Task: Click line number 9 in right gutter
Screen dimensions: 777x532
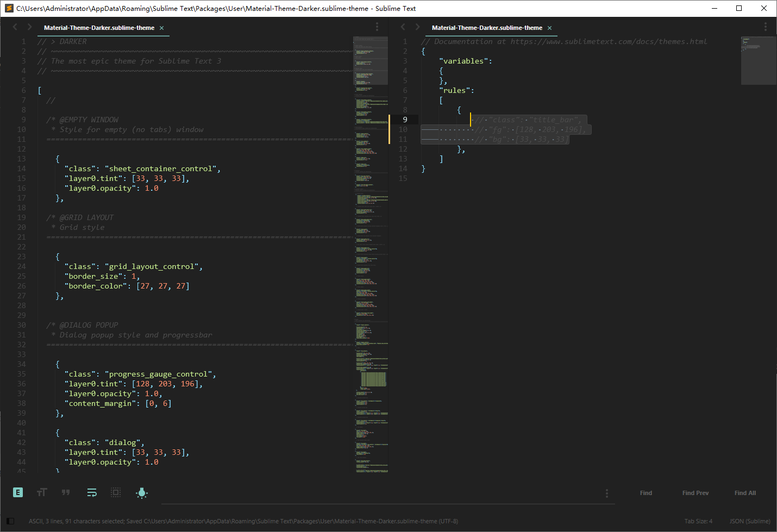Action: coord(404,120)
